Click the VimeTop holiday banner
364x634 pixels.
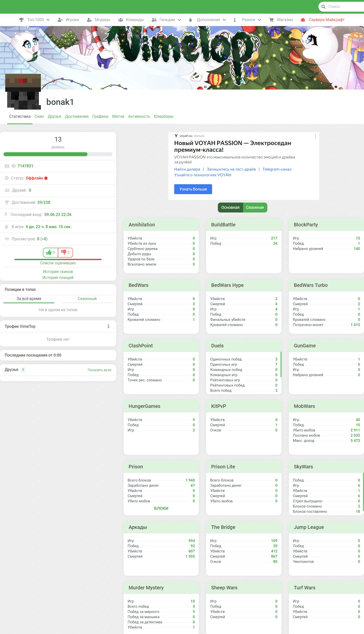point(182,58)
